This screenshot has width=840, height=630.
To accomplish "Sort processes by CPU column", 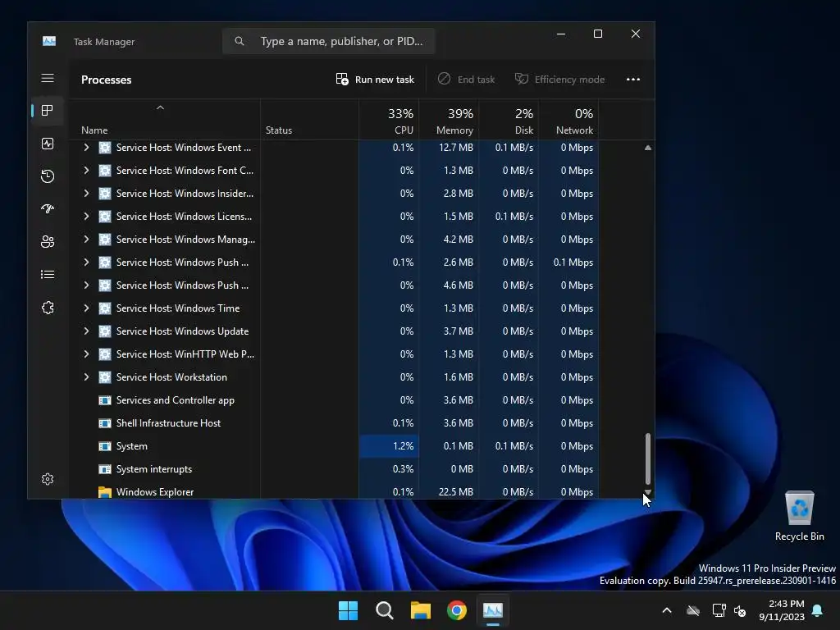I will point(389,121).
